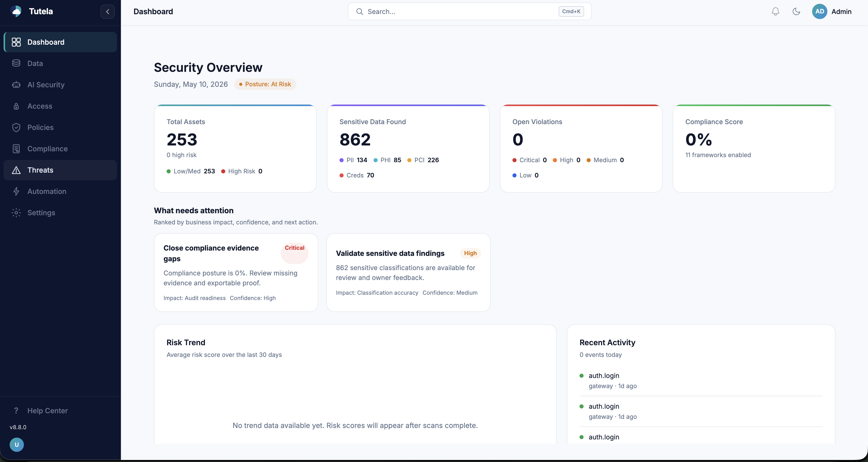Open the Threats menu label
The image size is (868, 462).
(40, 170)
